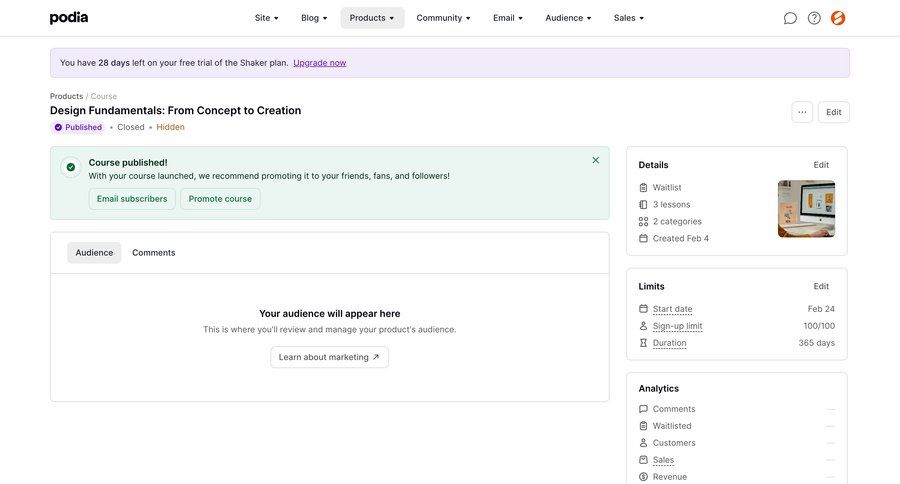The height and width of the screenshot is (484, 900).
Task: Click the Waitlisted analytics clipboard icon
Action: tap(643, 426)
